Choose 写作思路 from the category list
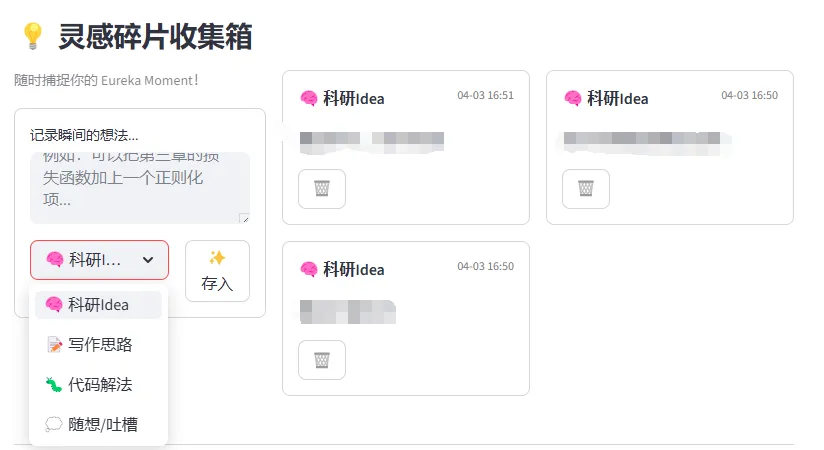The image size is (824, 450). pyautogui.click(x=100, y=345)
